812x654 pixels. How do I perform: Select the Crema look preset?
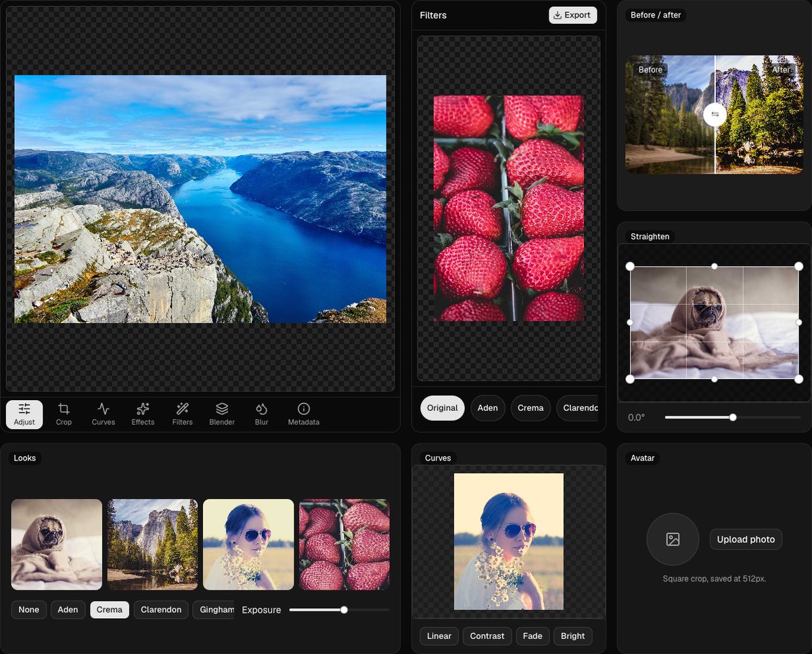point(110,610)
